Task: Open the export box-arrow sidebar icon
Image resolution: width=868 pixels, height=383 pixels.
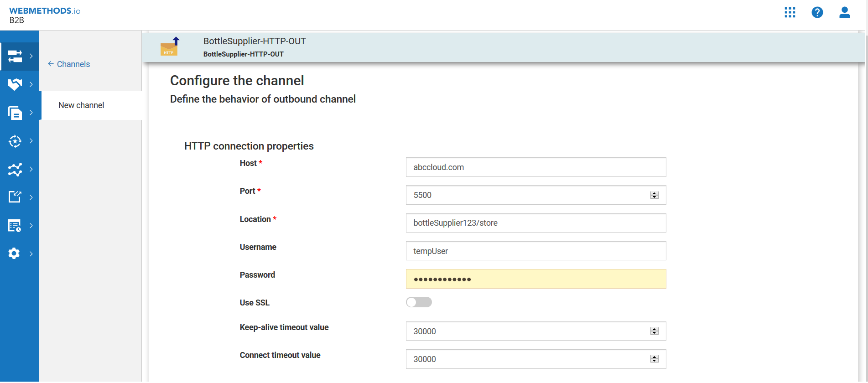Action: pyautogui.click(x=15, y=197)
